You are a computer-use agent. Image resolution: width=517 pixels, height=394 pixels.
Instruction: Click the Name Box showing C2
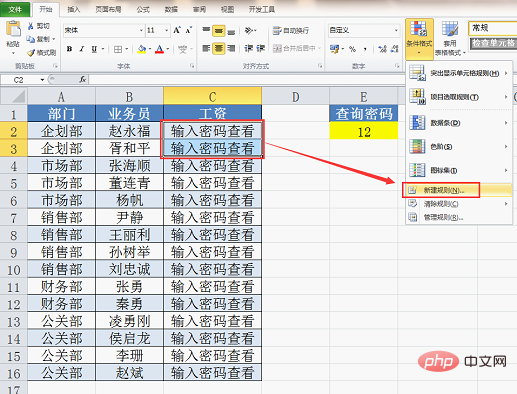pos(19,80)
